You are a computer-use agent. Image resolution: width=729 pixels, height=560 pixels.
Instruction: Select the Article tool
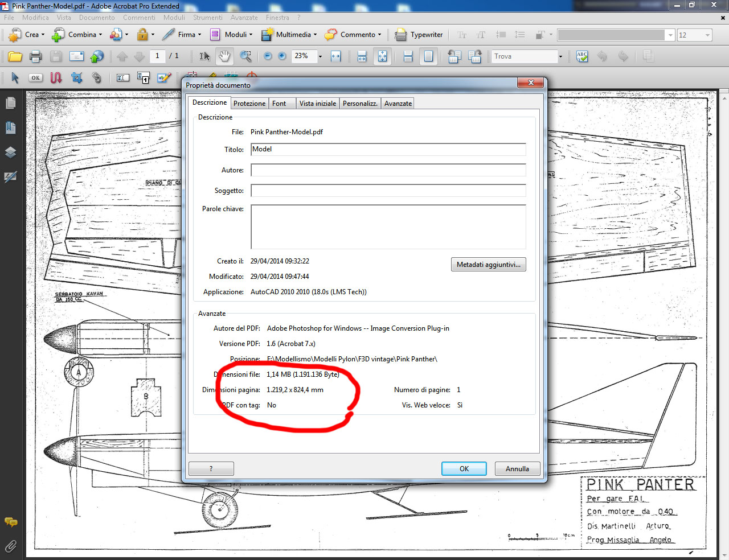pyautogui.click(x=56, y=77)
